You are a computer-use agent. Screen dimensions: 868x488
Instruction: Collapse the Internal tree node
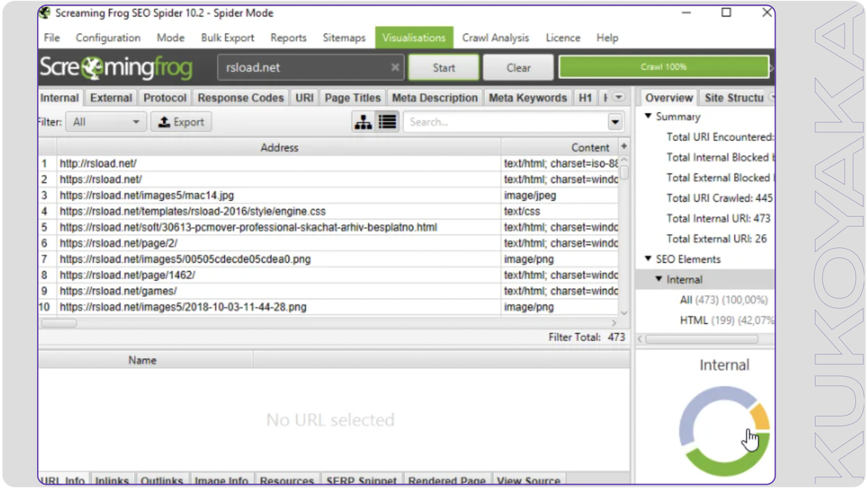pyautogui.click(x=659, y=279)
